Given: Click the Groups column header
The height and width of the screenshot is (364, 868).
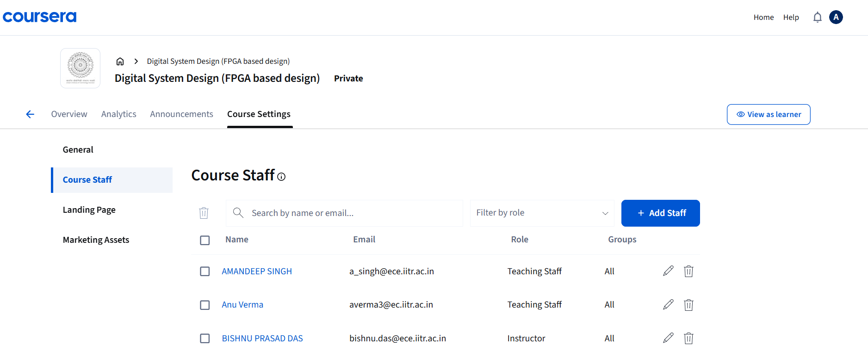Looking at the screenshot, I should point(622,240).
